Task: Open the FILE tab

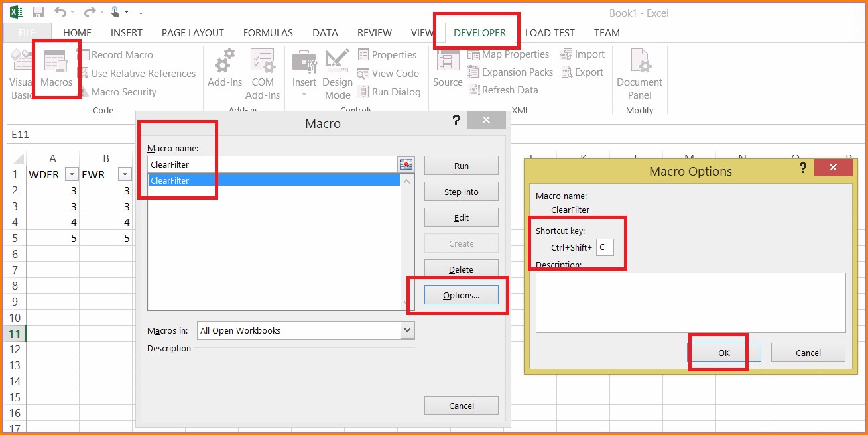Action: pyautogui.click(x=27, y=32)
